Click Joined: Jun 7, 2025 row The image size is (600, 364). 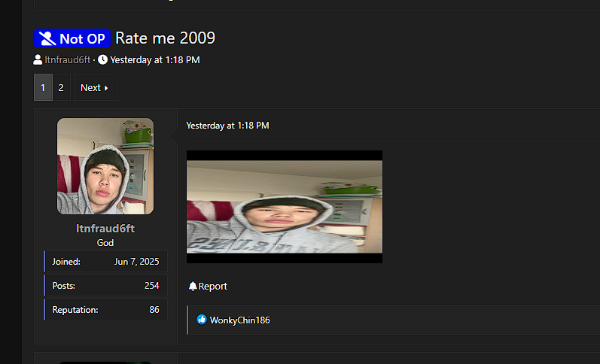pos(105,262)
